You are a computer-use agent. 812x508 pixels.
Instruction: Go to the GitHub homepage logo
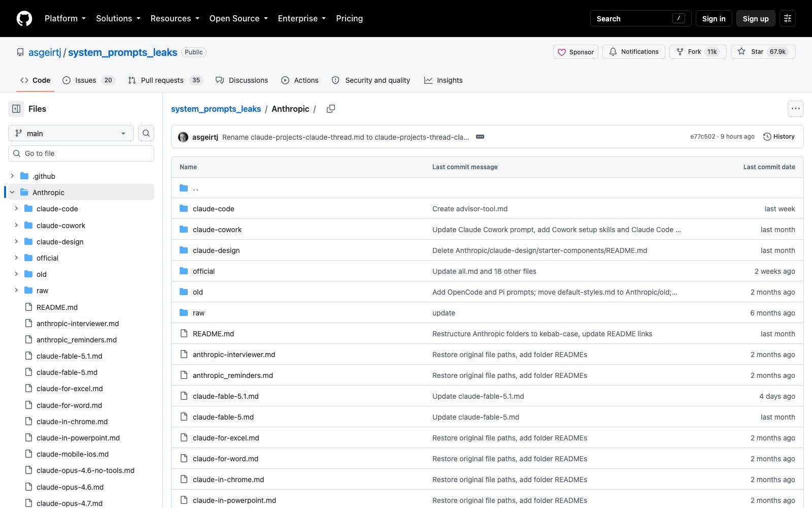(x=24, y=18)
